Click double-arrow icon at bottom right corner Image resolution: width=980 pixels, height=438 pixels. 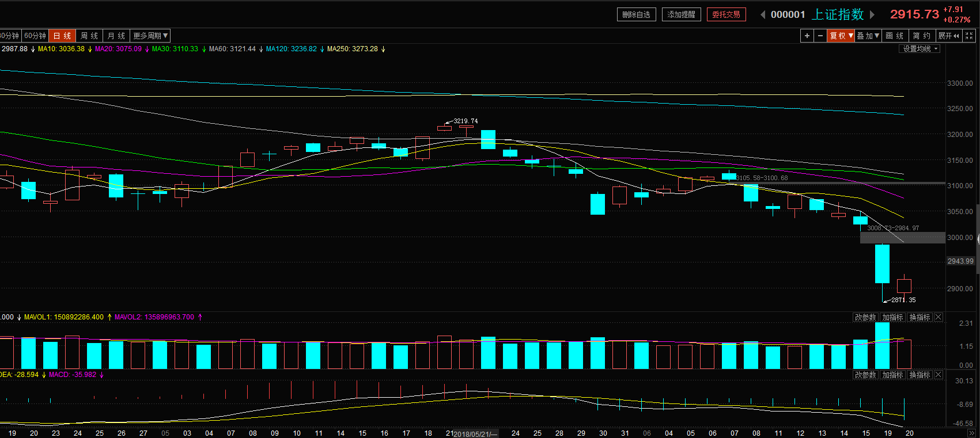971,433
